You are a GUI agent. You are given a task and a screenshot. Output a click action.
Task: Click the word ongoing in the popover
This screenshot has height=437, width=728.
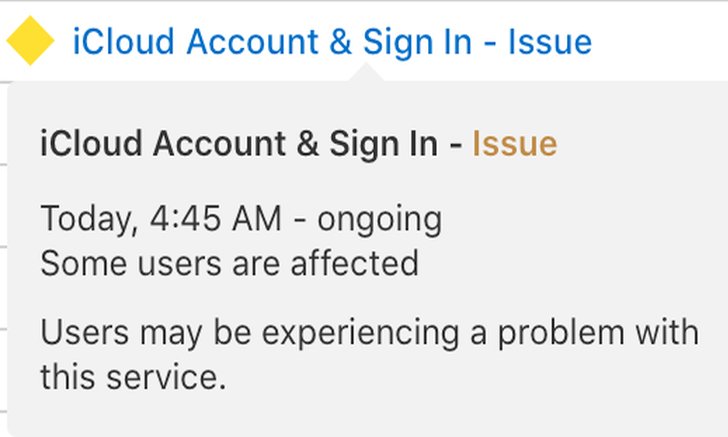pyautogui.click(x=379, y=222)
